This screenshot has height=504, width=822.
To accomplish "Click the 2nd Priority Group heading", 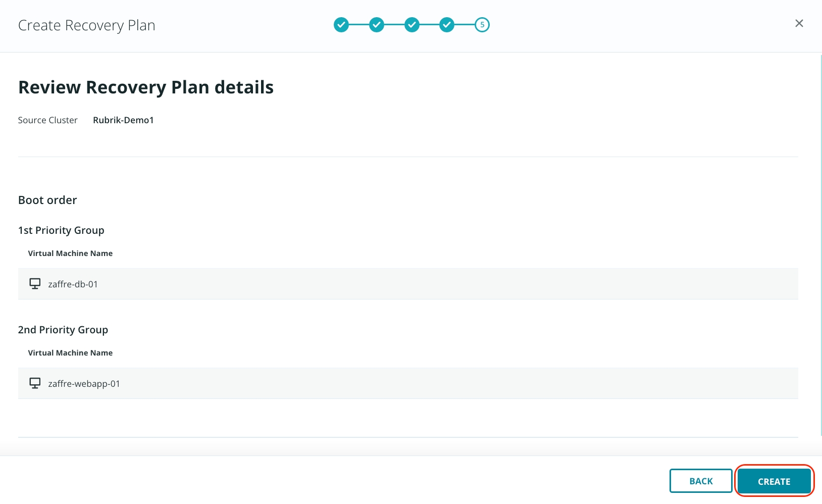I will pos(63,330).
